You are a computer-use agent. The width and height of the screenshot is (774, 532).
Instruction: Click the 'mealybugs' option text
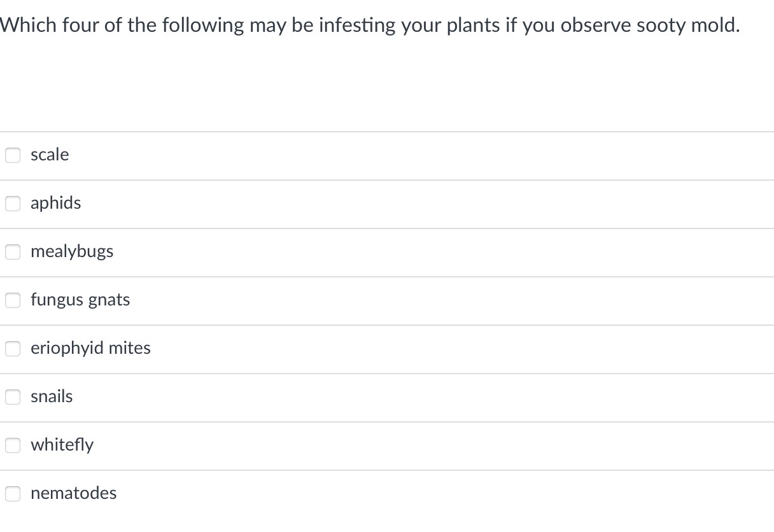[72, 251]
